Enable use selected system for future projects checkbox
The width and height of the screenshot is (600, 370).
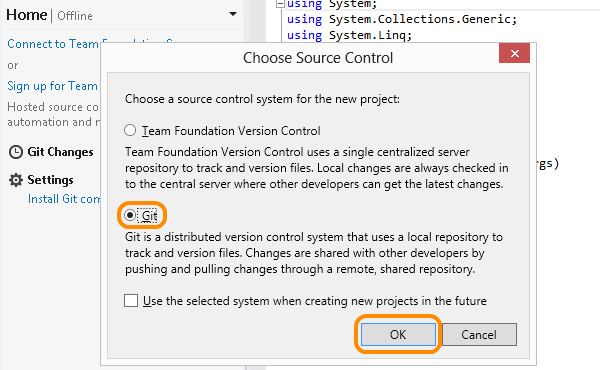click(x=131, y=300)
